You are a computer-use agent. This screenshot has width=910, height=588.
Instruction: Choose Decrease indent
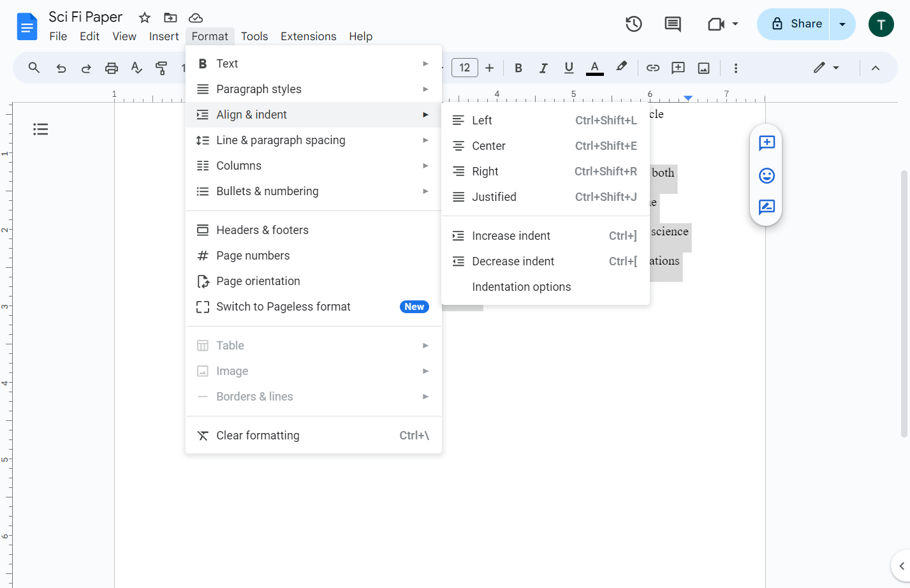(545, 261)
